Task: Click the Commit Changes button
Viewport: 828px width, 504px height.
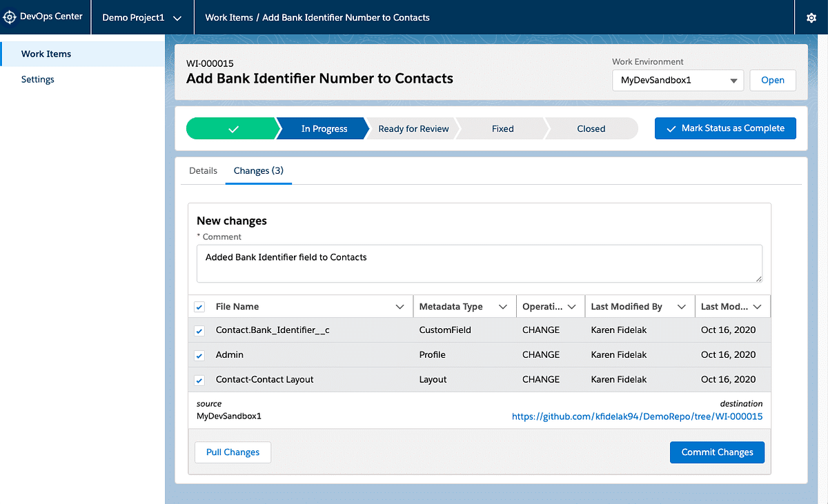Action: tap(717, 452)
